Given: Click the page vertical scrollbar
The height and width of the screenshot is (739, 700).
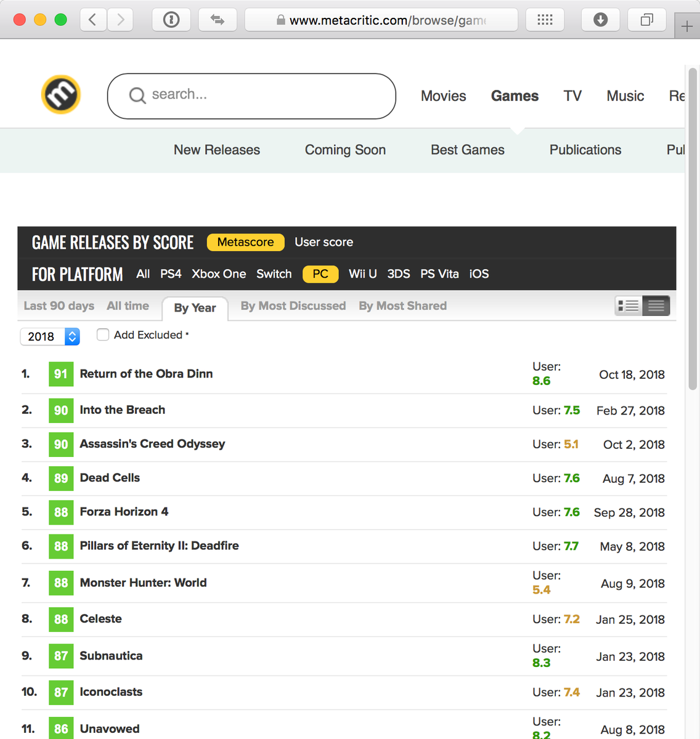Looking at the screenshot, I should (693, 229).
